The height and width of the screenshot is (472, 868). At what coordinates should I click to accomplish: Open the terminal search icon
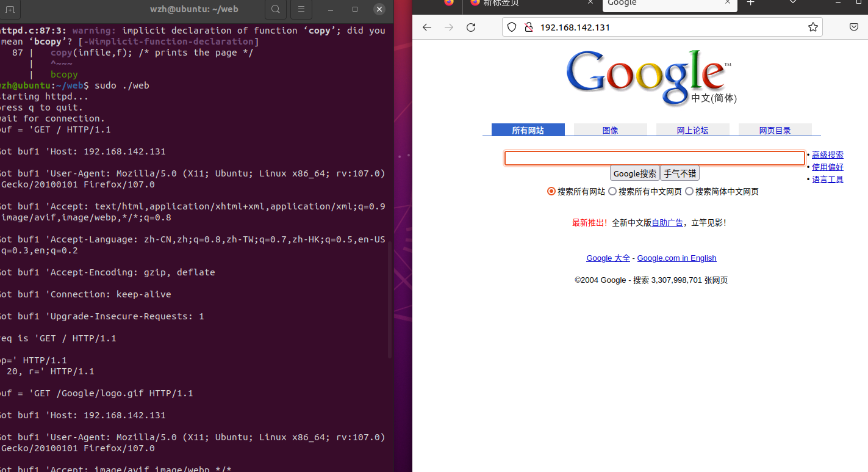(x=276, y=9)
